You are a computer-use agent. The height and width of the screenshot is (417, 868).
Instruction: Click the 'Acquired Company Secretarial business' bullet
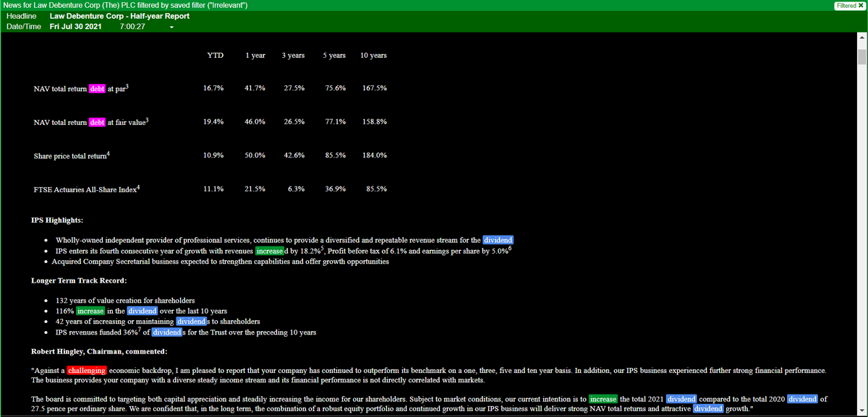pos(221,261)
